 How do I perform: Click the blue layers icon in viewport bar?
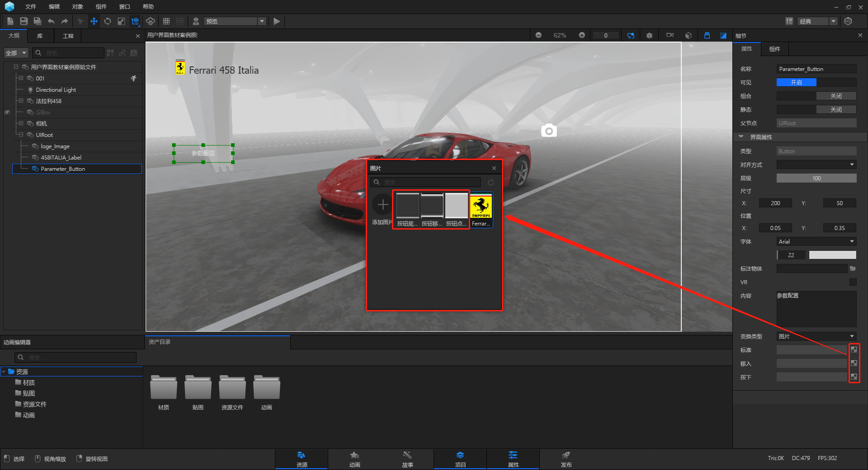707,35
